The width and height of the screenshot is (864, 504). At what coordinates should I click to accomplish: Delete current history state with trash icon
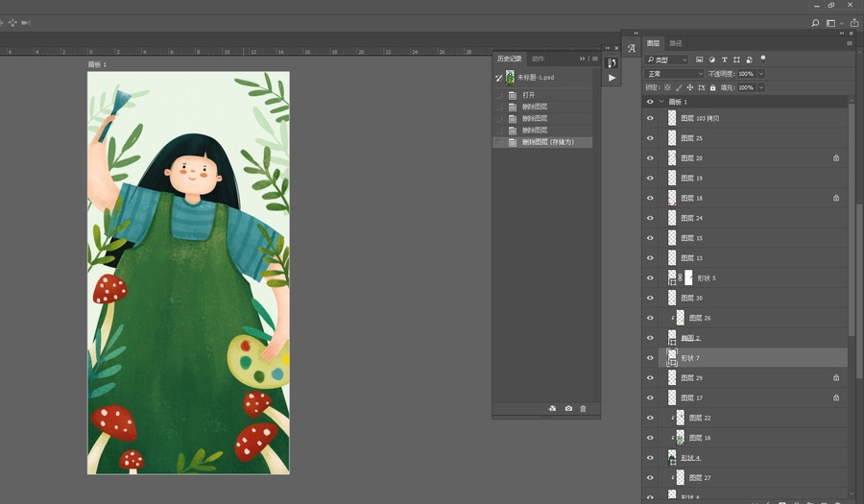click(x=583, y=409)
